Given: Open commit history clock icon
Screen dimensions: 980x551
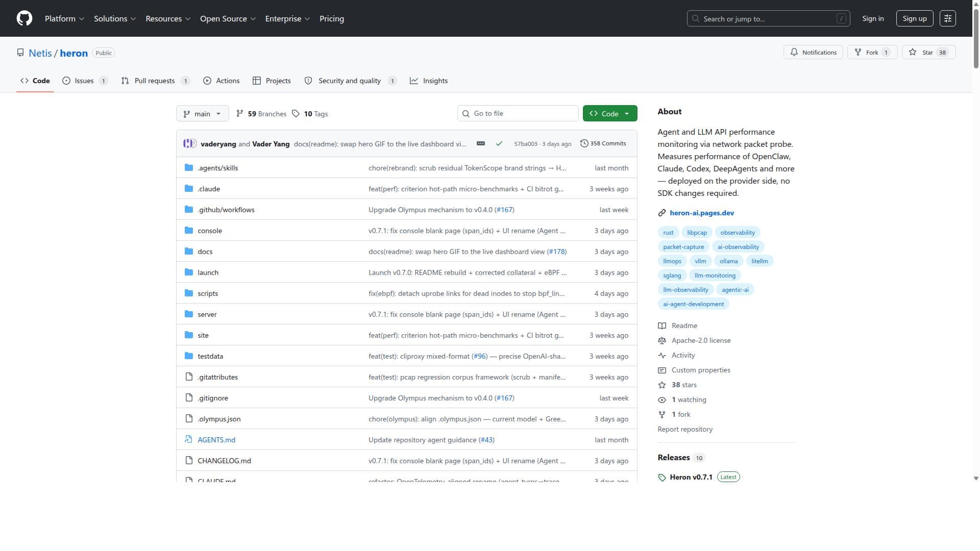Looking at the screenshot, I should point(584,144).
